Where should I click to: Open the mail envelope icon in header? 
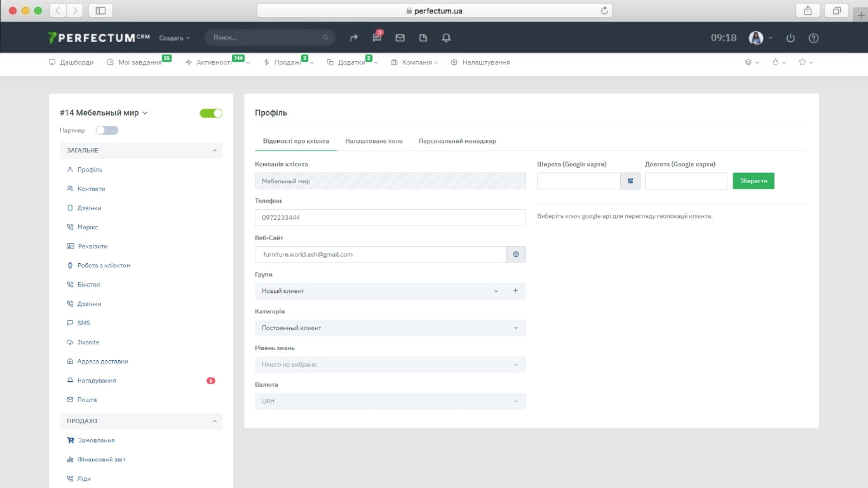pyautogui.click(x=400, y=38)
